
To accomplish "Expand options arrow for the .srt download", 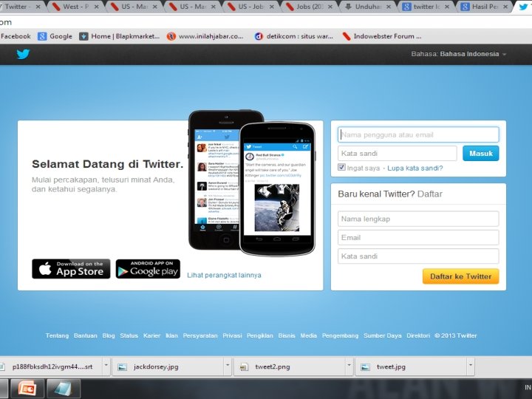I will coord(106,366).
